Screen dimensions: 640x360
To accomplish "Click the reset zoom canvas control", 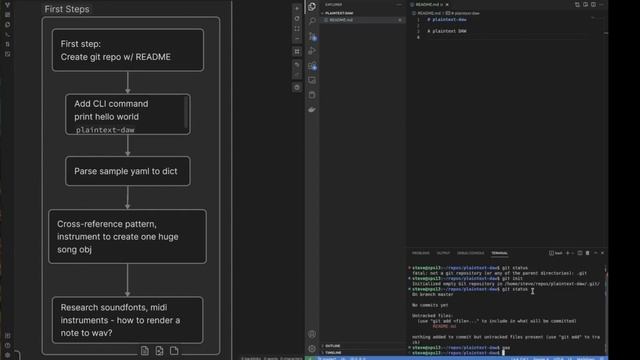I will click(297, 19).
